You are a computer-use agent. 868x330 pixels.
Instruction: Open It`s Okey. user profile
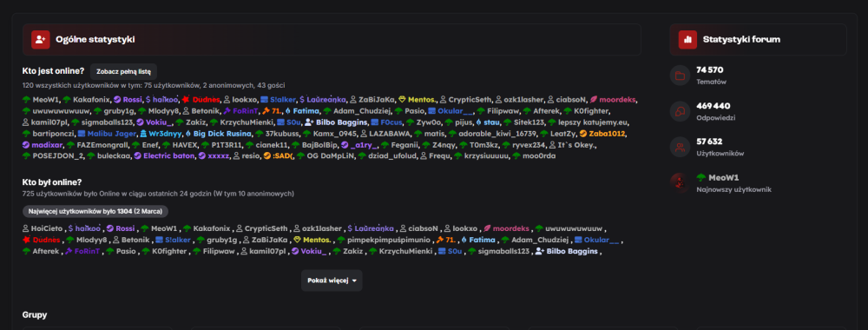[577, 145]
